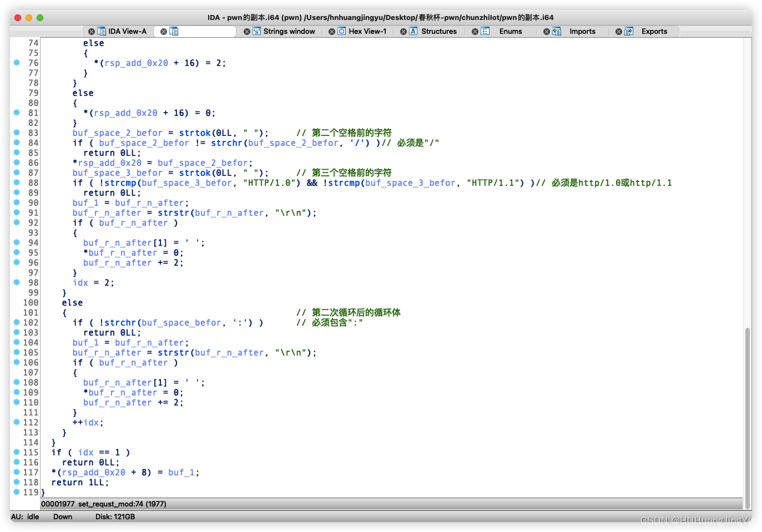Toggle breakpoint dot on line 112
Screen dimensions: 762x532
(17, 422)
